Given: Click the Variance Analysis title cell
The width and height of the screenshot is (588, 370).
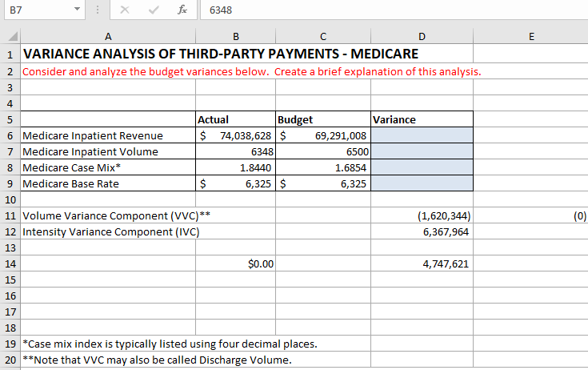Looking at the screenshot, I should [221, 54].
